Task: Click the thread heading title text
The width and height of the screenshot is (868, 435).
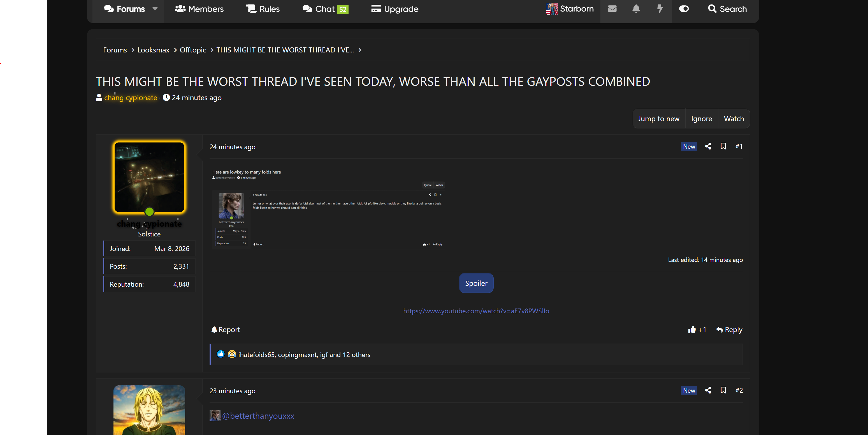Action: tap(373, 82)
